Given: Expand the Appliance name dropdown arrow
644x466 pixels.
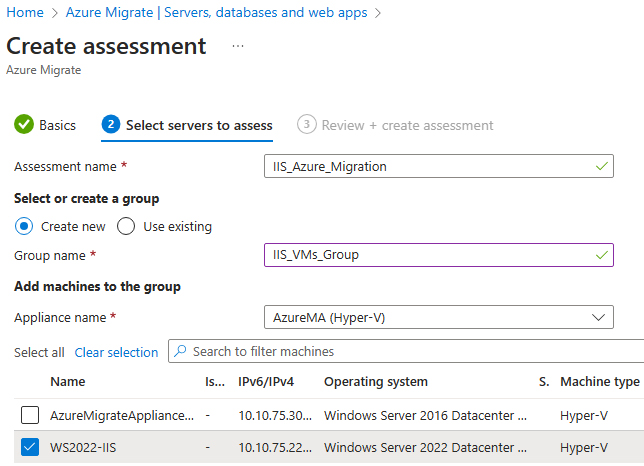Looking at the screenshot, I should tap(598, 317).
